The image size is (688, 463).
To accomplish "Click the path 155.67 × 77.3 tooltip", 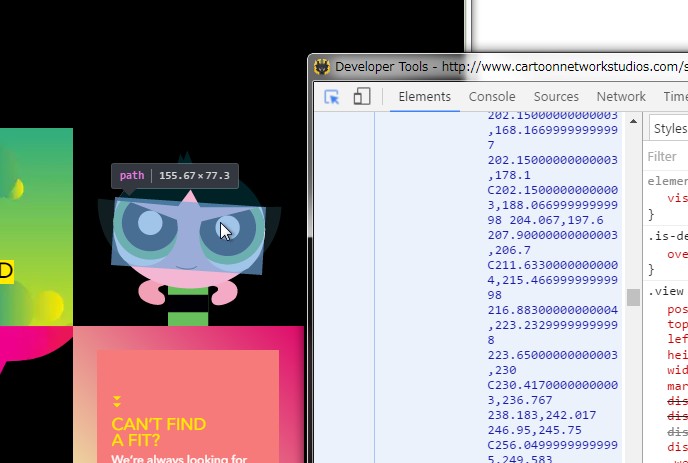I will 175,176.
